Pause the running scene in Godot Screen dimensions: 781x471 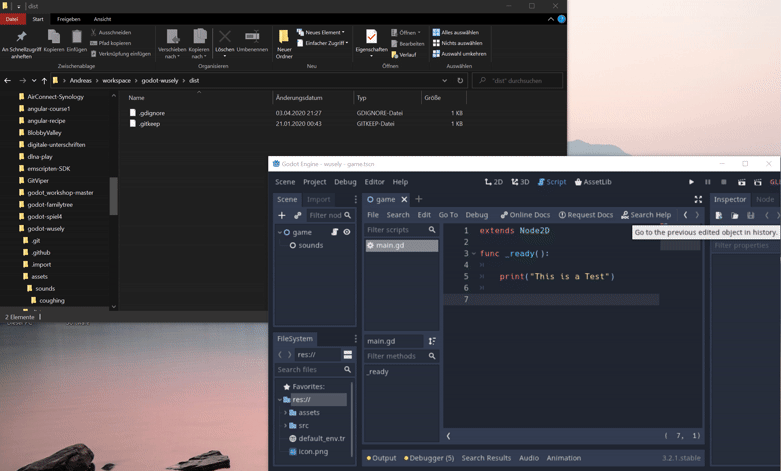tap(708, 182)
